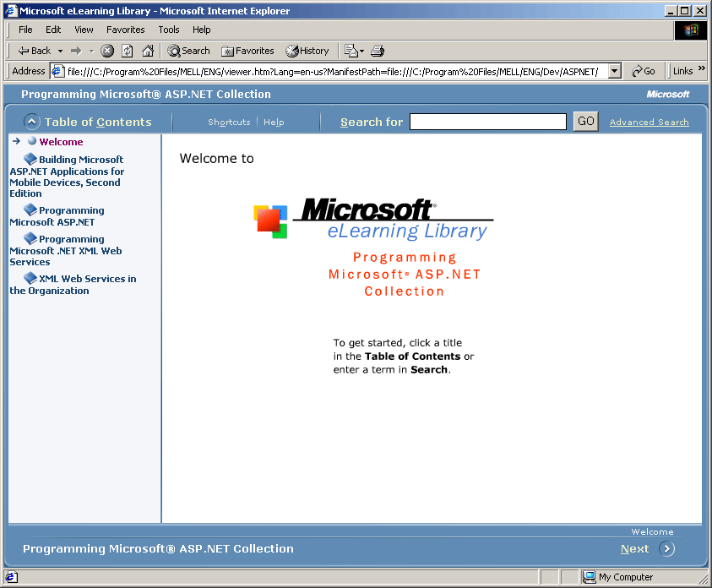Open the Advanced Search link

(x=649, y=122)
